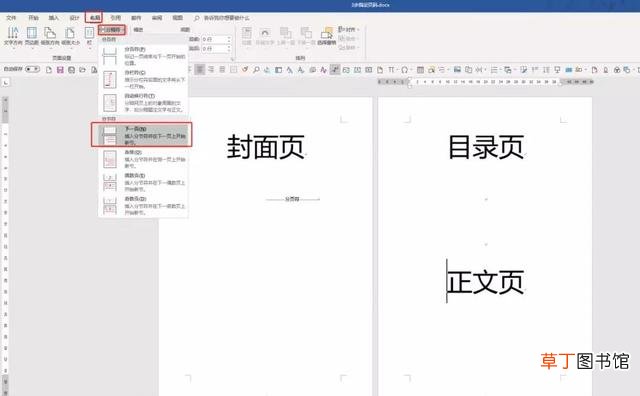The image size is (640, 396).
Task: Select 偶数页 (Even Page) section break
Action: [x=143, y=182]
